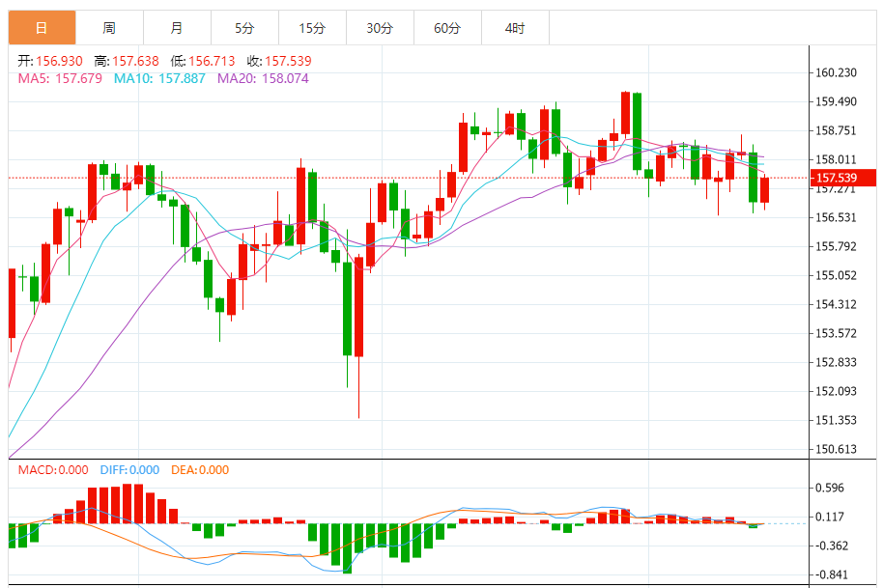Click the 154.312 price axis label
The image size is (883, 588).
[x=837, y=304]
